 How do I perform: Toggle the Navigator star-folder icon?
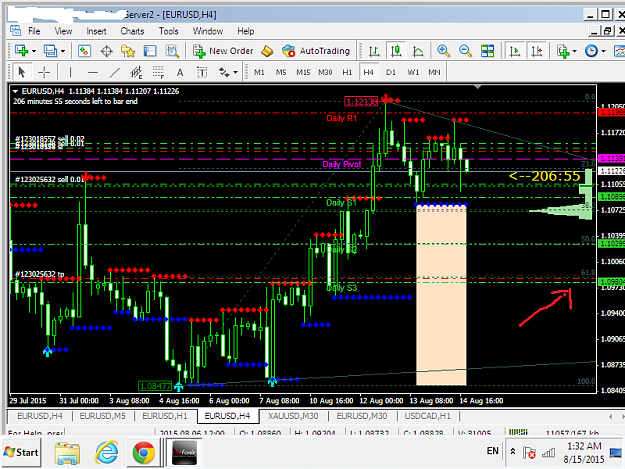[x=128, y=51]
